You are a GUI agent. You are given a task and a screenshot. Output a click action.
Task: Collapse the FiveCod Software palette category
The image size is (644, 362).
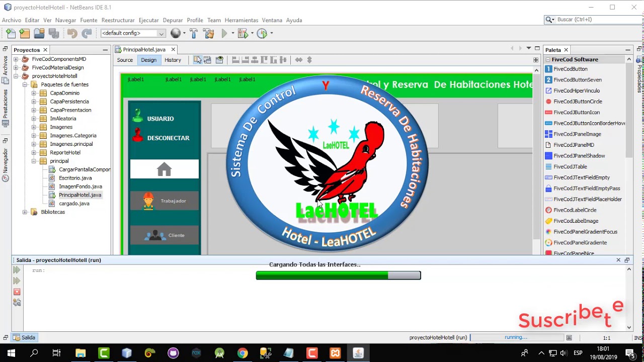[548, 59]
